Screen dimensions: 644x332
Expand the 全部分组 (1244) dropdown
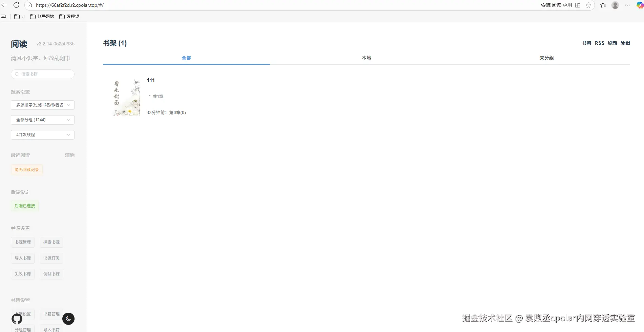(x=43, y=120)
